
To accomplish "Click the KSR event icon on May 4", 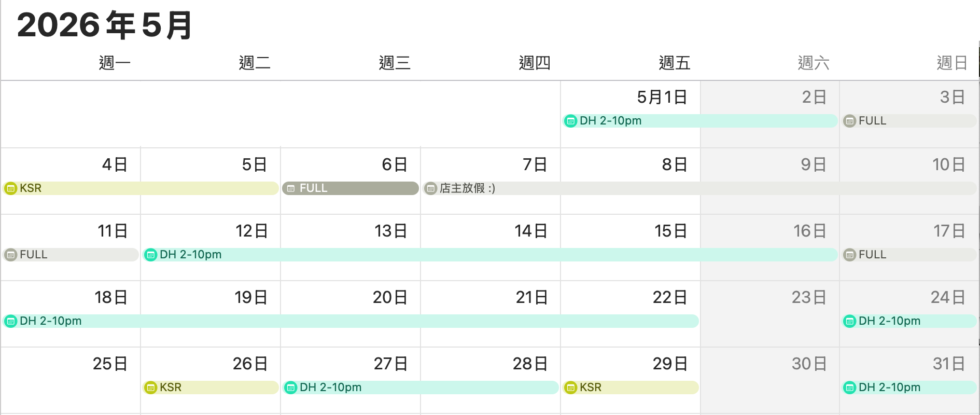I will click(x=10, y=188).
